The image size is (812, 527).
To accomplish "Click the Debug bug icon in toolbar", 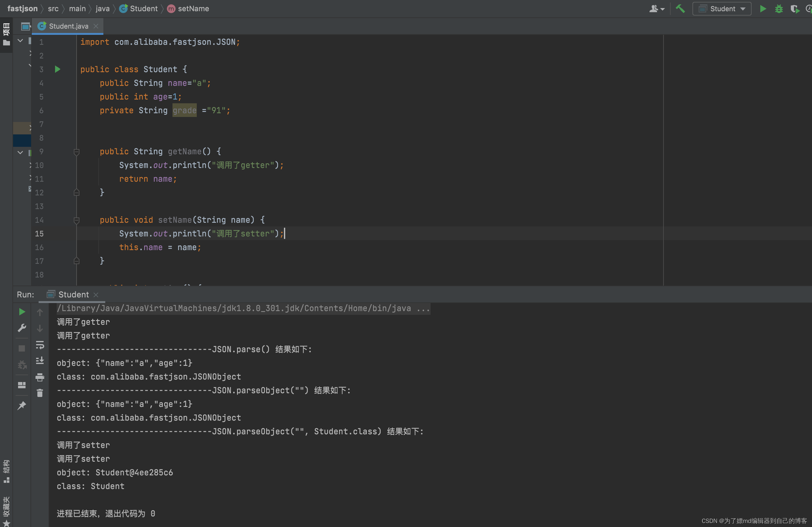I will coord(779,9).
